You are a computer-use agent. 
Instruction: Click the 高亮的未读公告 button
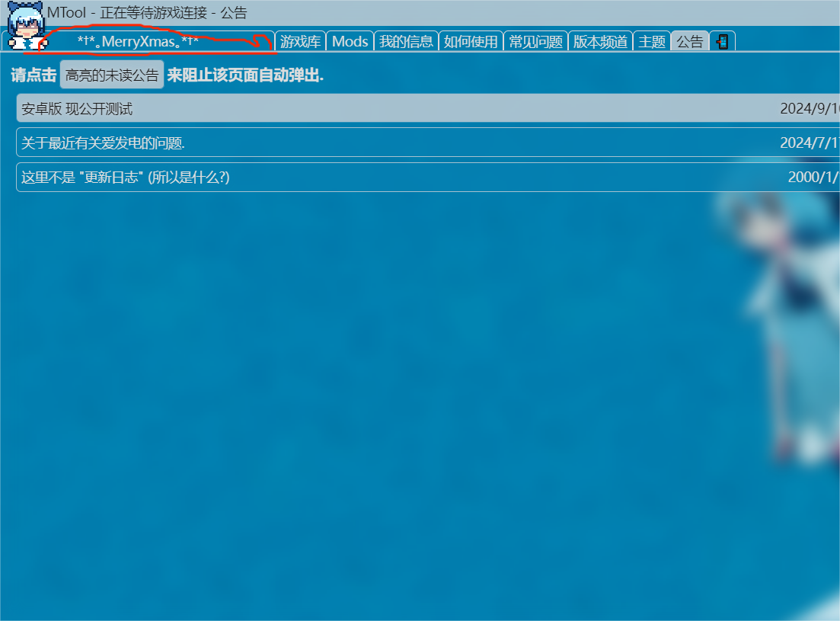tap(112, 75)
